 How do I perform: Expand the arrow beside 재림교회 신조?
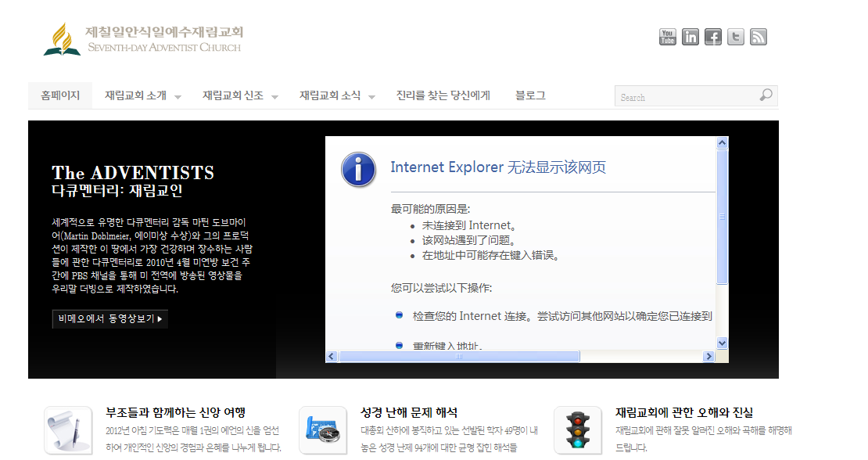tap(274, 97)
